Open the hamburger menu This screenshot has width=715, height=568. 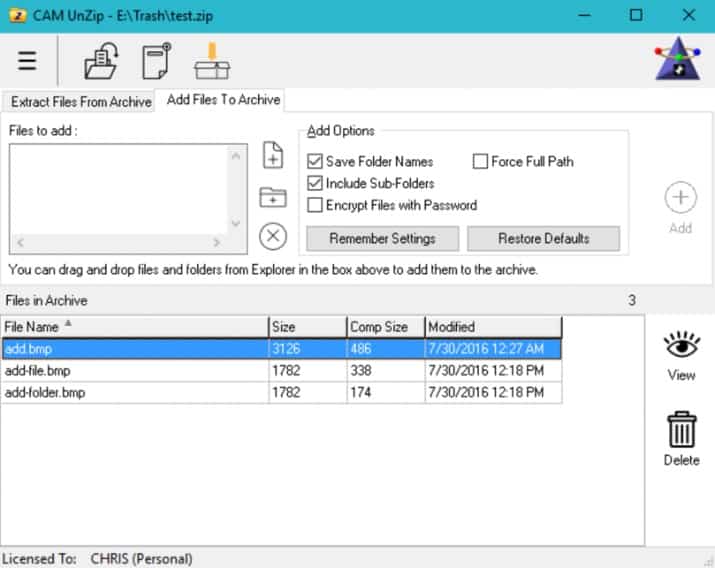click(27, 61)
